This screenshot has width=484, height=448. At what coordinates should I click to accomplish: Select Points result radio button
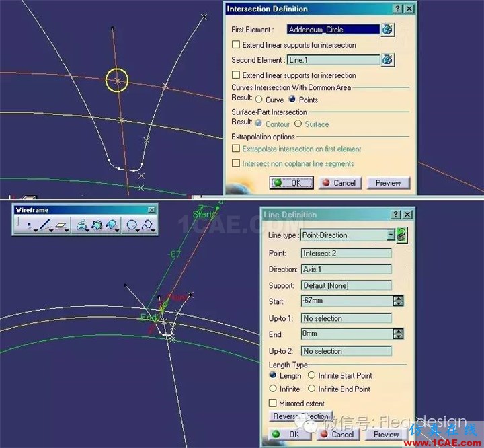tap(292, 99)
